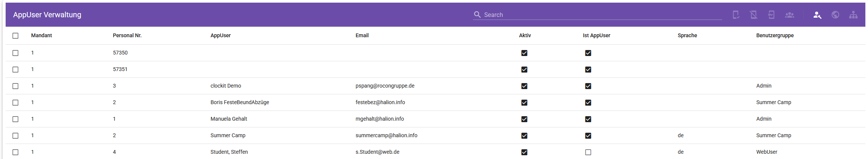Uncheck Ist AppUser for Summer Camp user
The height and width of the screenshot is (159, 868).
[588, 136]
